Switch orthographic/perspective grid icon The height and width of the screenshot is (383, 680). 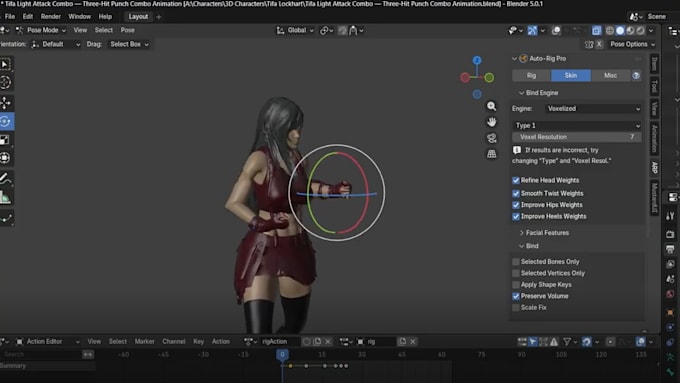491,154
